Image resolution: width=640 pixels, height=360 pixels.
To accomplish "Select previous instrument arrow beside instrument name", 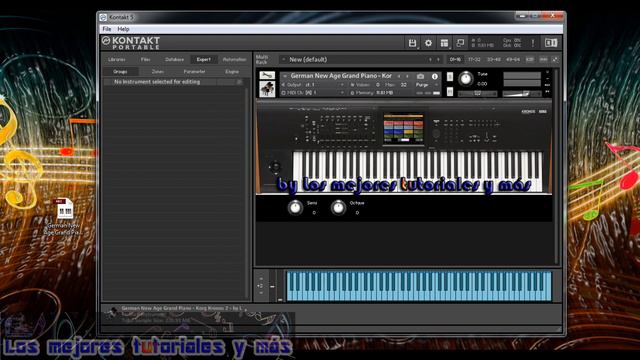I will pyautogui.click(x=399, y=76).
